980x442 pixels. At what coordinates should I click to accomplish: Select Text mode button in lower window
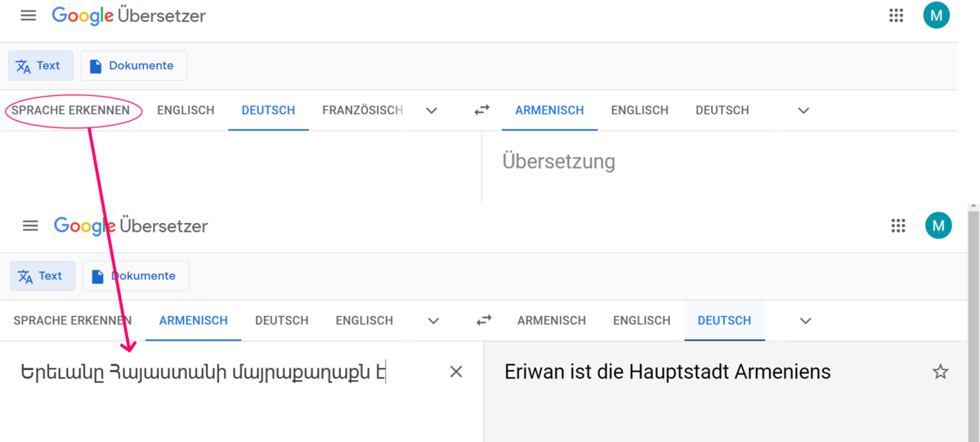point(43,275)
